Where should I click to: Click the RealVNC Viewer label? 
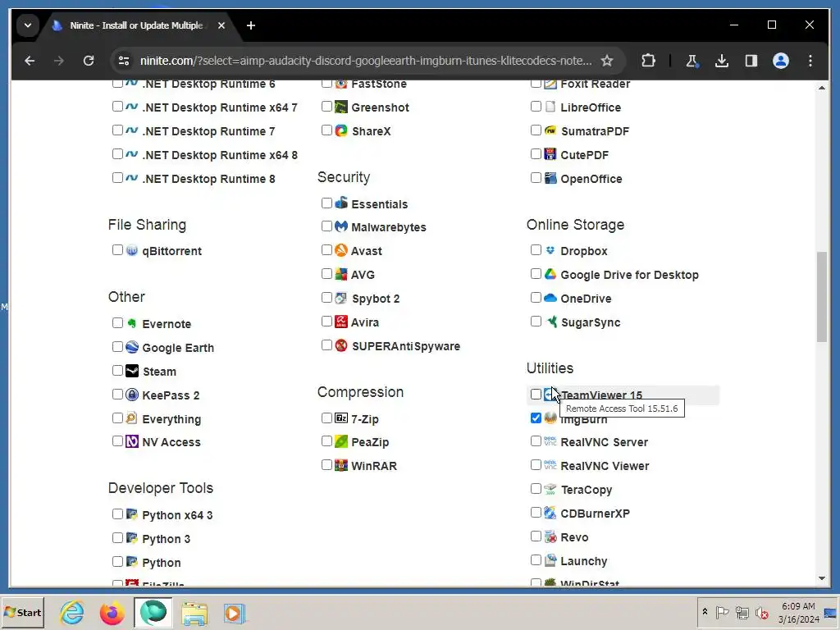pyautogui.click(x=605, y=466)
